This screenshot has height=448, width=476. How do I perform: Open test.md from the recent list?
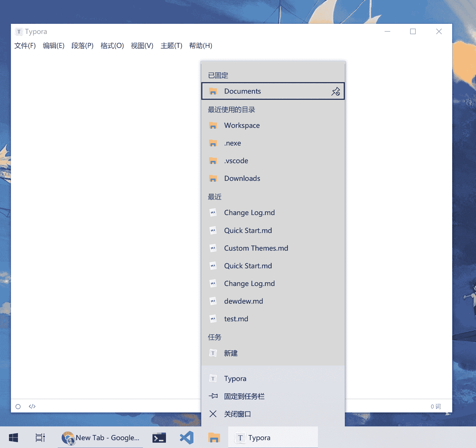(x=236, y=319)
